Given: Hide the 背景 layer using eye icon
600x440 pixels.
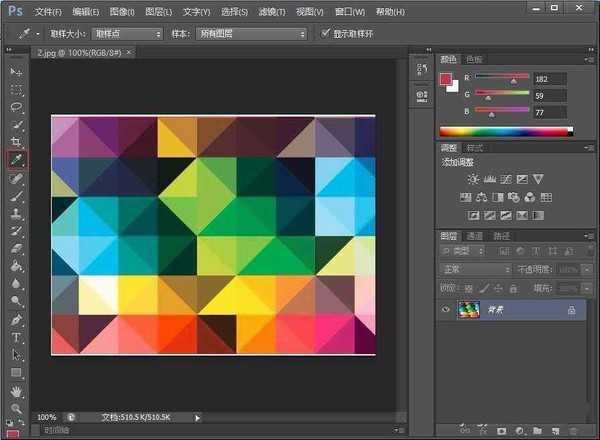Looking at the screenshot, I should click(x=446, y=311).
